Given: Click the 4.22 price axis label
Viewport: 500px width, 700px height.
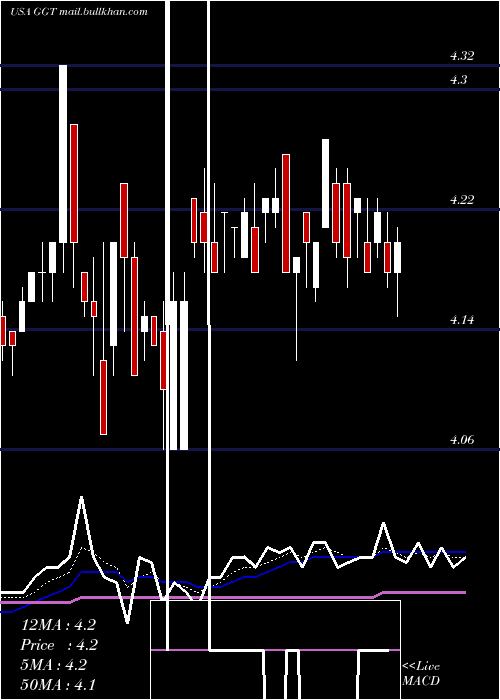Looking at the screenshot, I should point(462,200).
